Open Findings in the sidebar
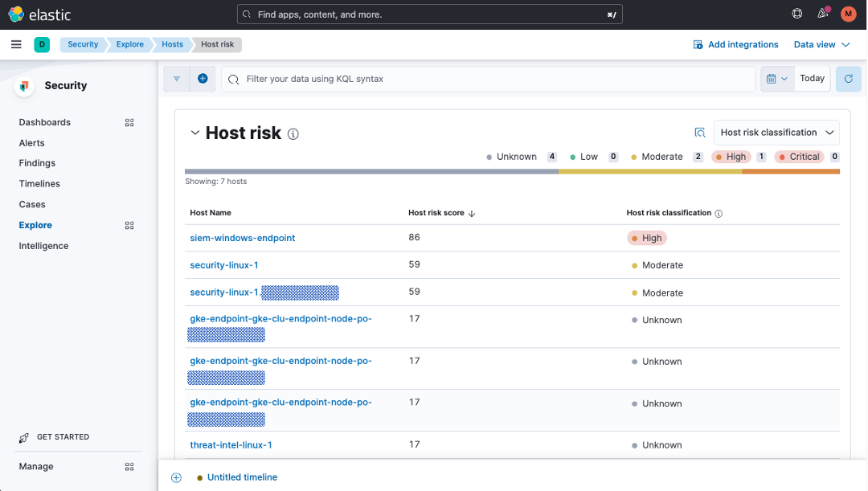 point(37,163)
